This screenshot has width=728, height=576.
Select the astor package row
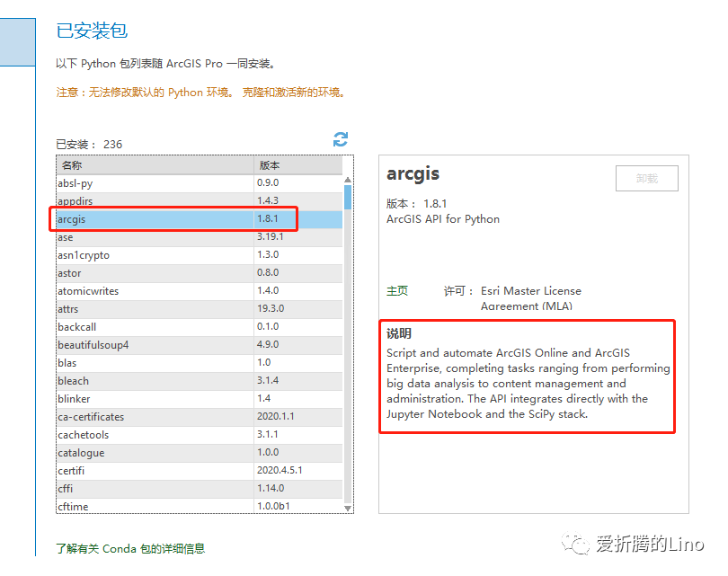click(x=200, y=273)
